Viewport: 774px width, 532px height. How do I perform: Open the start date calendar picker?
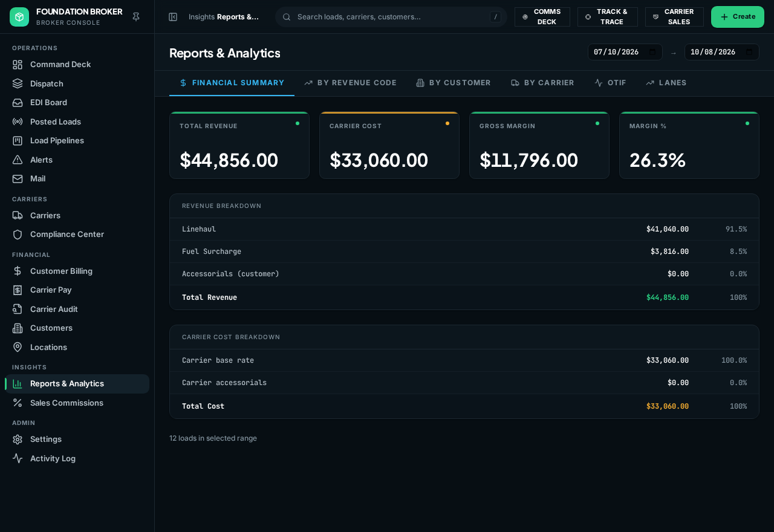pos(652,52)
